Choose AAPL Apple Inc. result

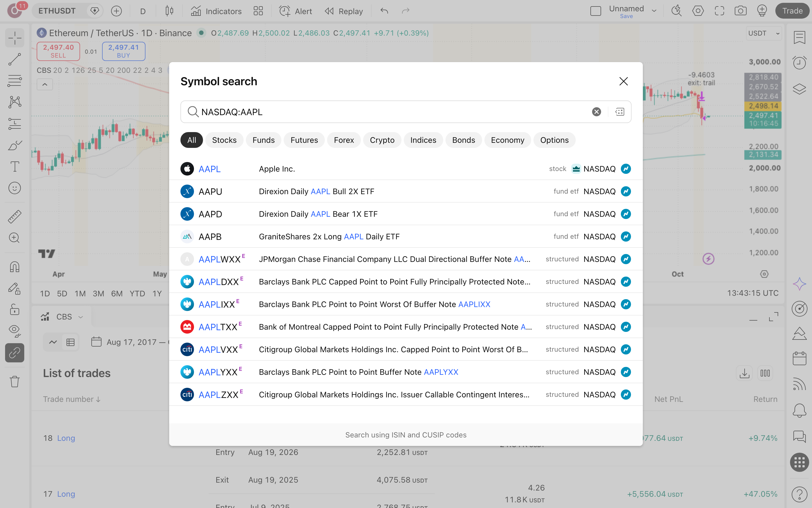tap(406, 169)
